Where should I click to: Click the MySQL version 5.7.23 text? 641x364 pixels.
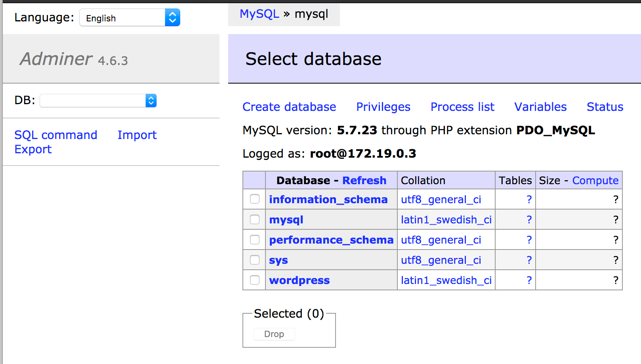click(310, 130)
